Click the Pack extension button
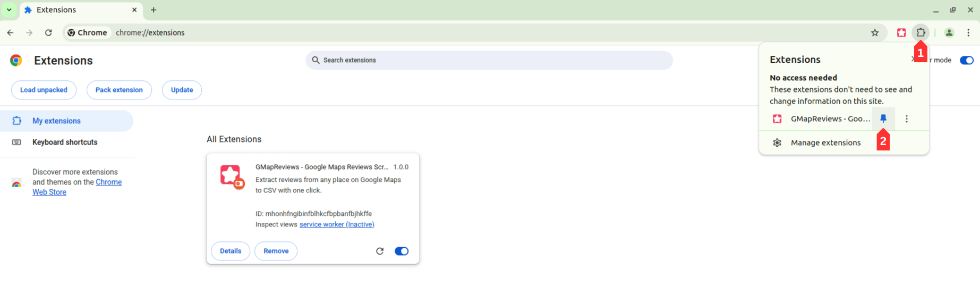The width and height of the screenshot is (980, 286). click(x=119, y=90)
